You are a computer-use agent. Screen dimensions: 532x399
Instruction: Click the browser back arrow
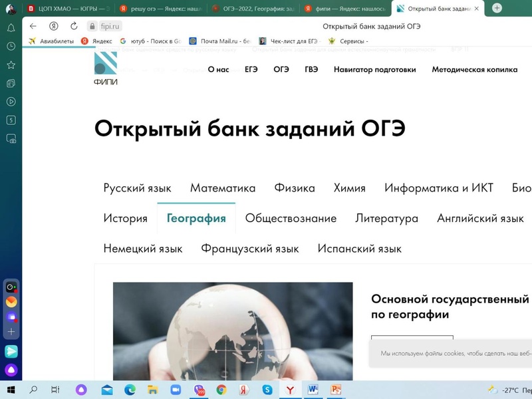click(x=33, y=26)
